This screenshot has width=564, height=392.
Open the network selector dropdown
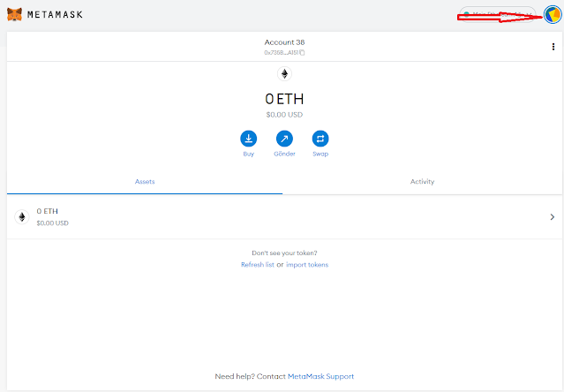point(496,16)
